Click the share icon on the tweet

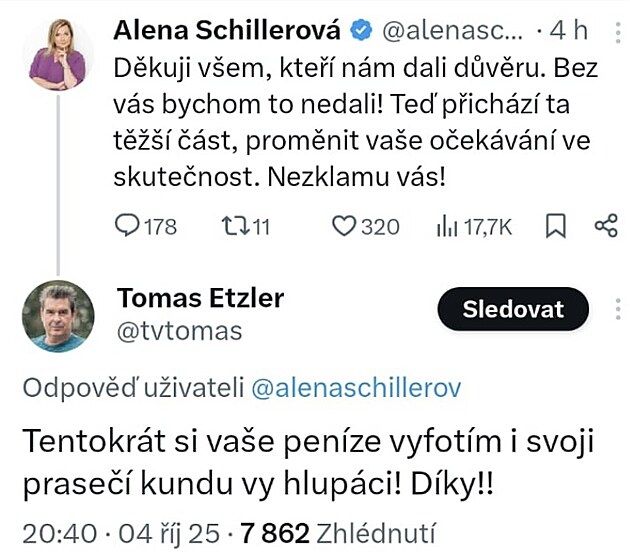605,227
